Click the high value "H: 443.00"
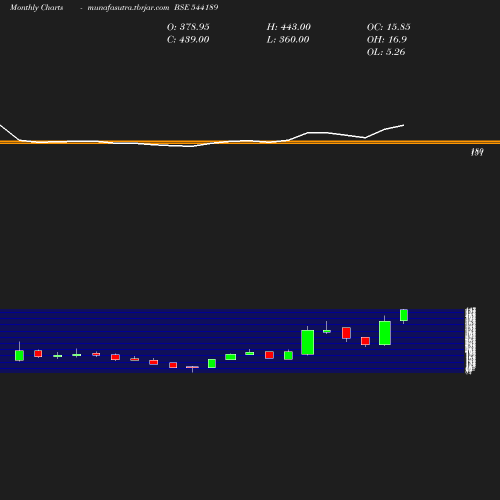500x500 pixels. tap(288, 27)
